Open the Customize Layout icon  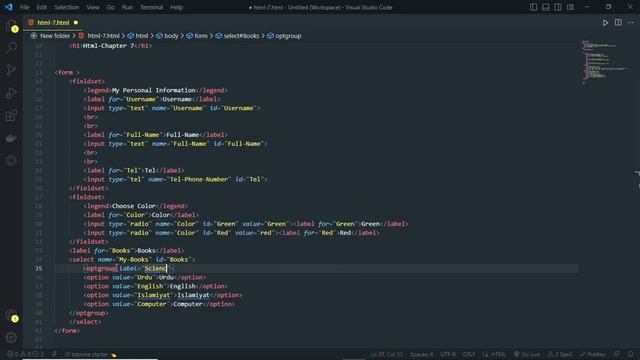570,7
